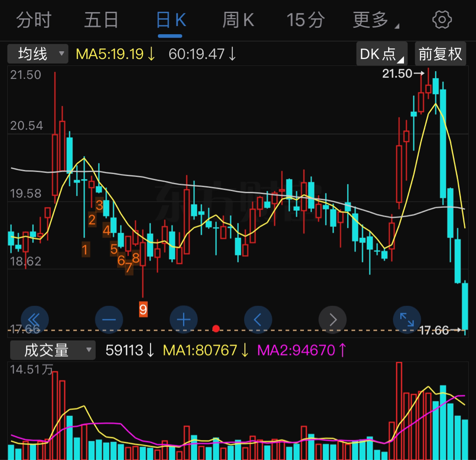
Task: Click 18.62 price axis label
Action: click(x=26, y=262)
